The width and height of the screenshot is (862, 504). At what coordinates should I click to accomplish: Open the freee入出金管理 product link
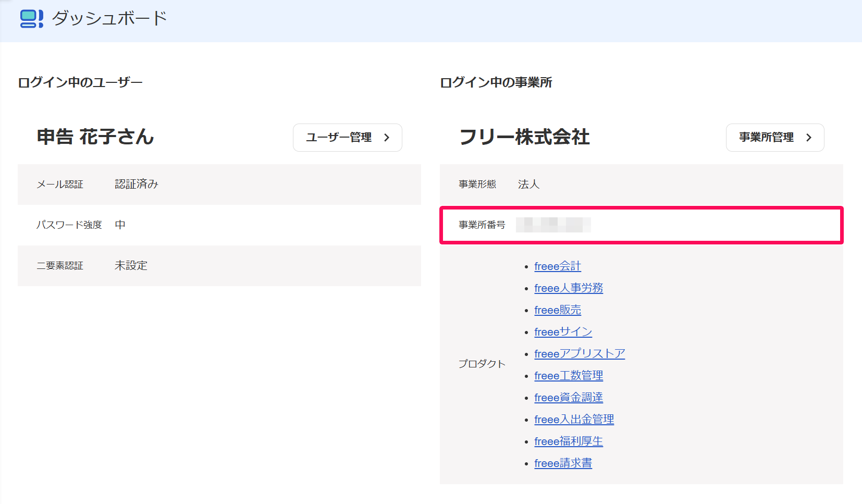(x=573, y=419)
